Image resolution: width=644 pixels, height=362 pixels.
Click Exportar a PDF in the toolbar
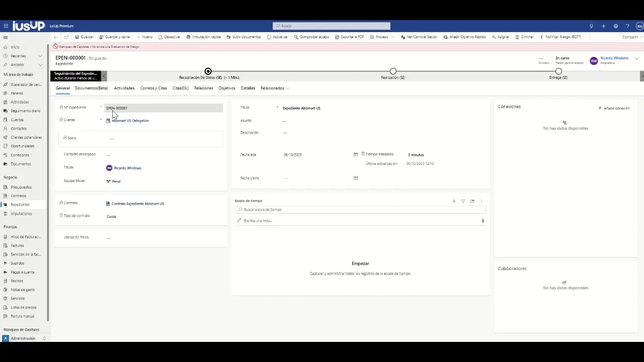349,37
